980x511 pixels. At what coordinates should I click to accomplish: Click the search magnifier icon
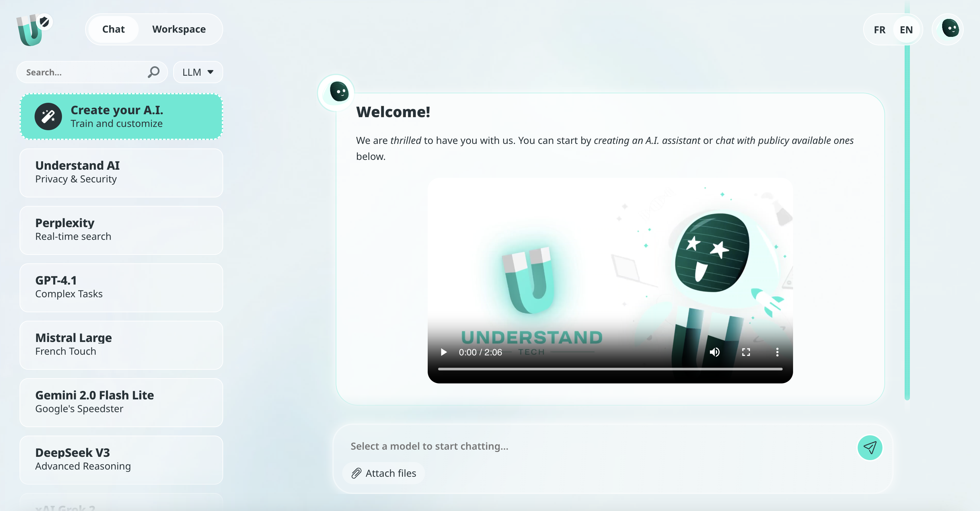tap(153, 72)
